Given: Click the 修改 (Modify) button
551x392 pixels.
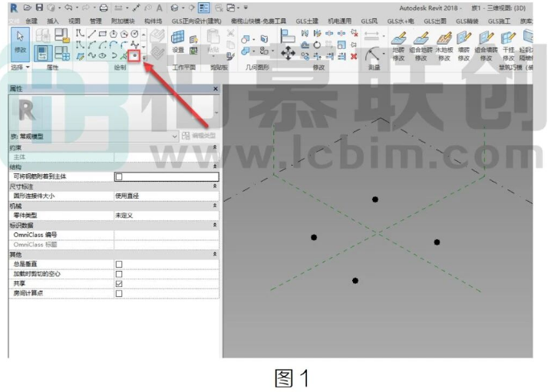Looking at the screenshot, I should [20, 44].
